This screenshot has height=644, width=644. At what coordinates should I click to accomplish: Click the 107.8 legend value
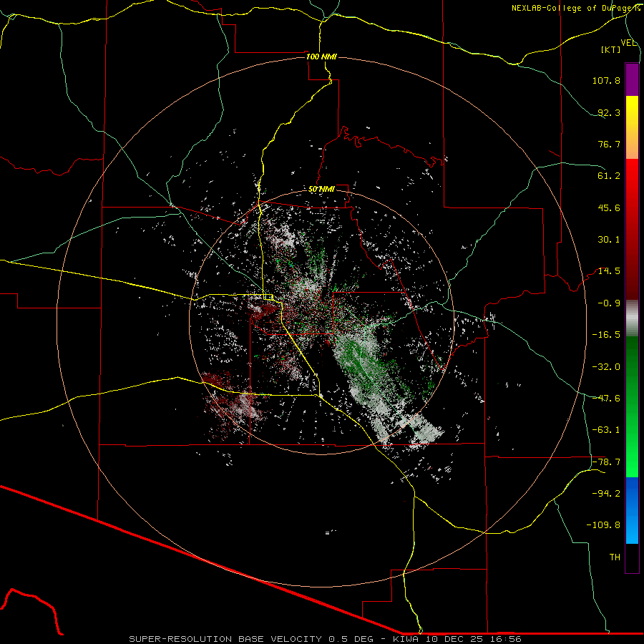[x=606, y=80]
